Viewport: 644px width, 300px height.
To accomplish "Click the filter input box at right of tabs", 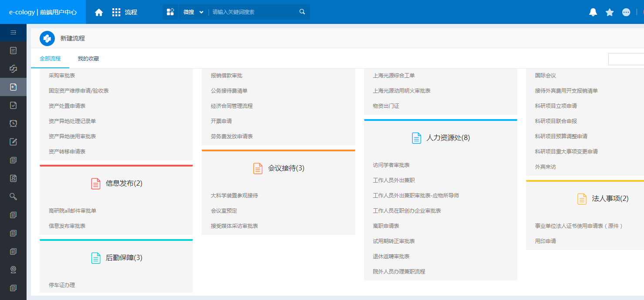I will pyautogui.click(x=626, y=59).
